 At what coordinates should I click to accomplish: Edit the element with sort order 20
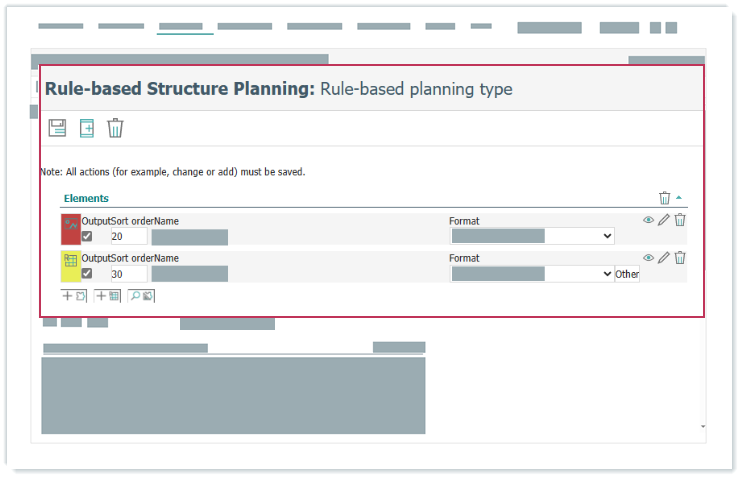point(664,220)
